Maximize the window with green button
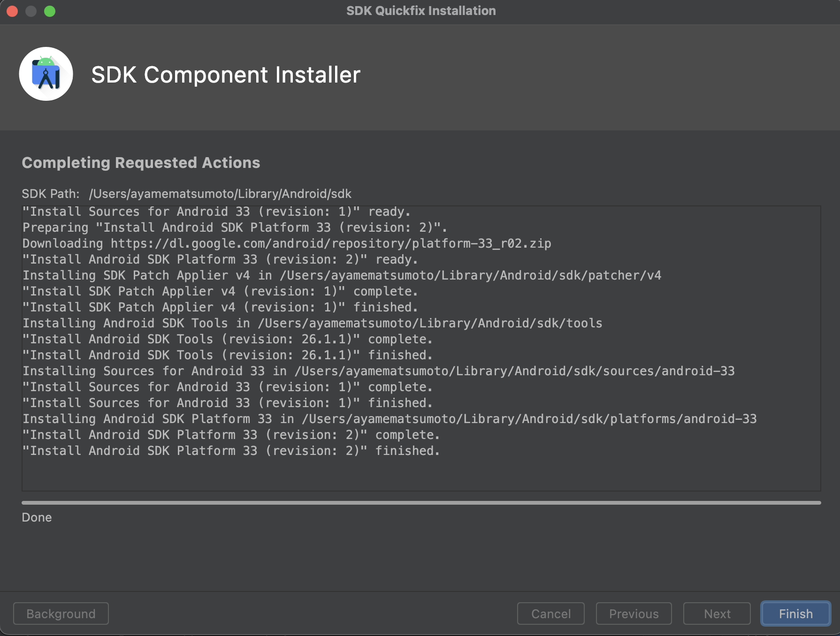The height and width of the screenshot is (636, 840). tap(50, 11)
